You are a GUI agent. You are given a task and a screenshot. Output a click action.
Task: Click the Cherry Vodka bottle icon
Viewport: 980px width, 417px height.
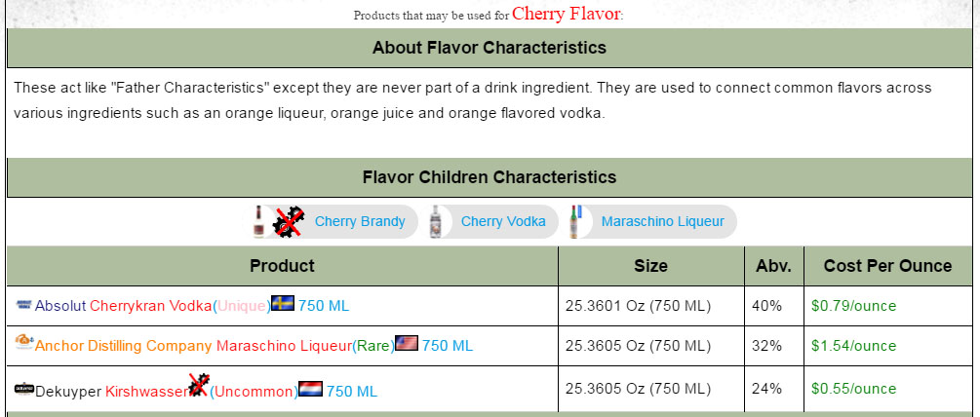tap(442, 221)
